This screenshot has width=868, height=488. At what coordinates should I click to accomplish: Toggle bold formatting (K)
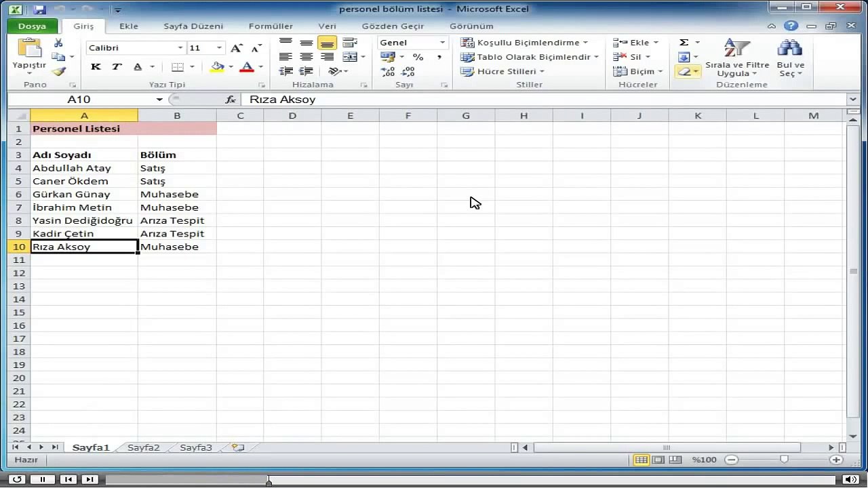click(x=96, y=66)
